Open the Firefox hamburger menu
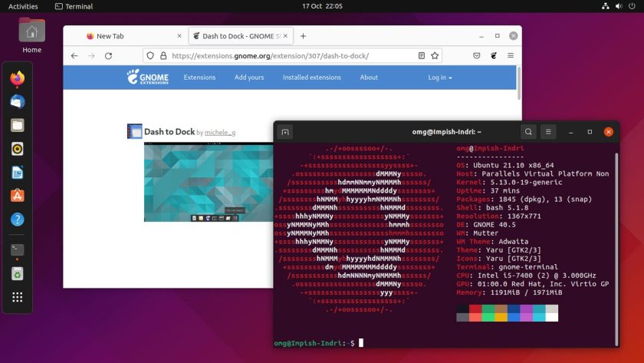 (x=511, y=56)
